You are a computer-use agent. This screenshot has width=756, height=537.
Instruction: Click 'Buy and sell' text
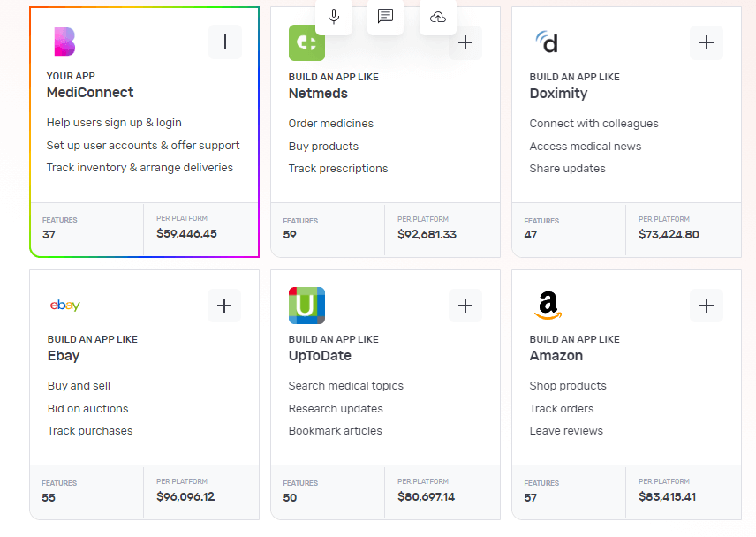pos(79,386)
